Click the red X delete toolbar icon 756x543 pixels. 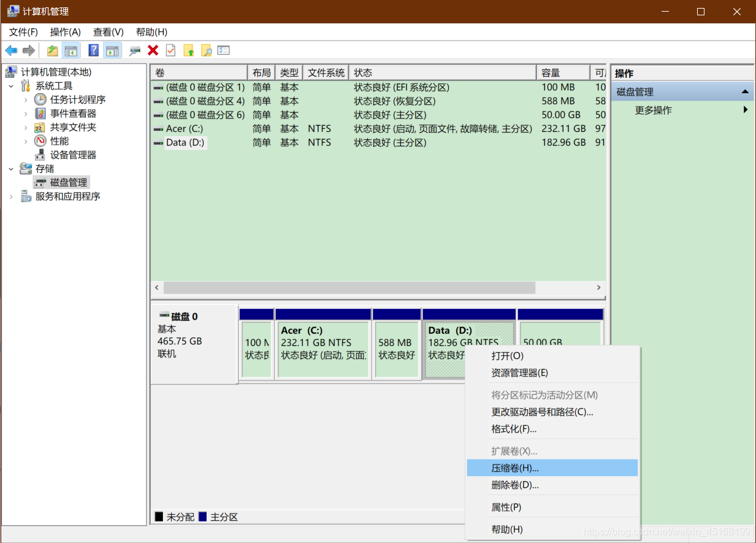coord(153,50)
